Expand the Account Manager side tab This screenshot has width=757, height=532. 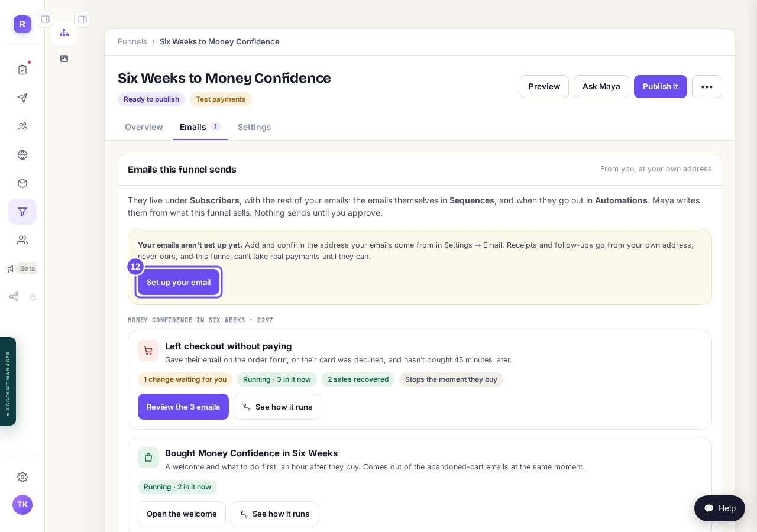[x=8, y=381]
